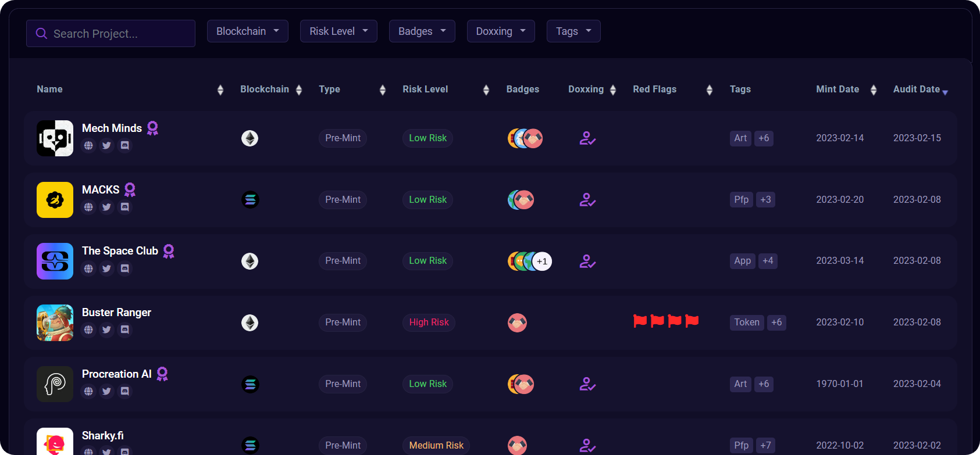Open MACKS Discord icon
Viewport: 980px width, 455px height.
pyautogui.click(x=124, y=207)
